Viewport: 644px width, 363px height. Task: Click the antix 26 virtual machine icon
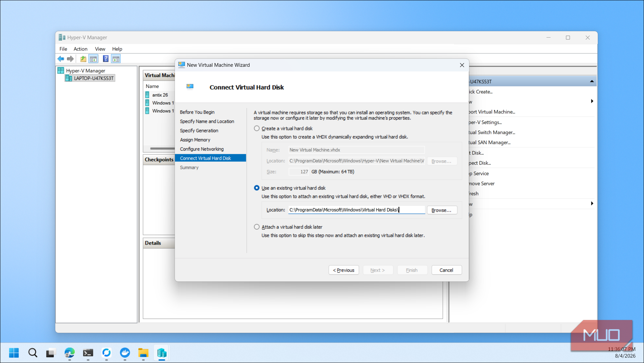(x=147, y=95)
